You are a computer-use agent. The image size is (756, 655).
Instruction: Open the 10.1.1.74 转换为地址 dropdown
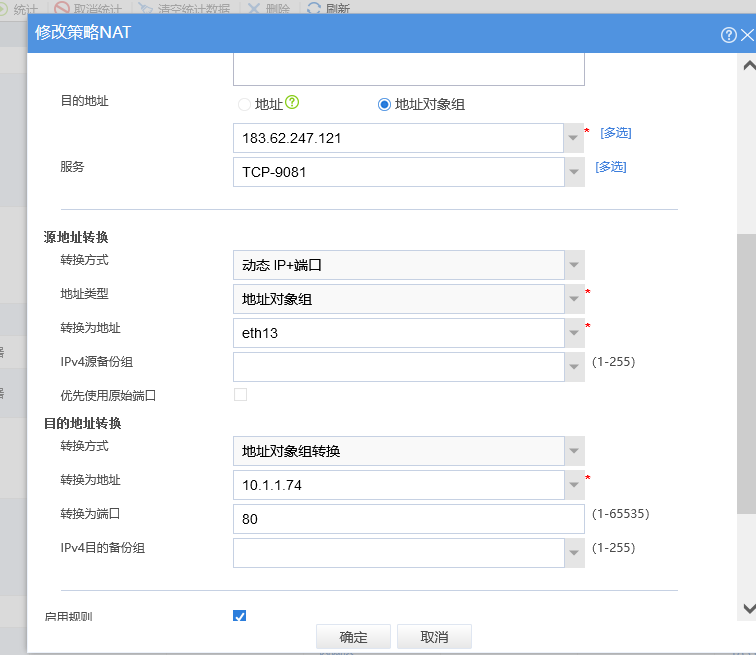[574, 485]
